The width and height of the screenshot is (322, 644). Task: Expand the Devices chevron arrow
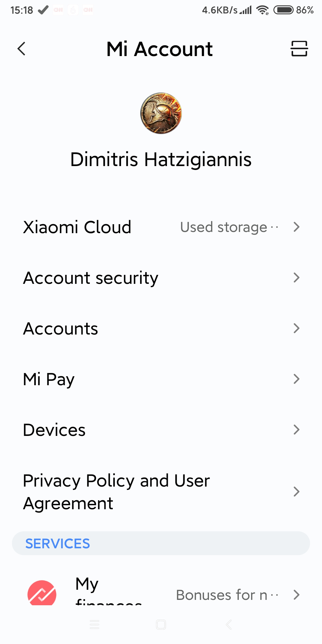[296, 430]
